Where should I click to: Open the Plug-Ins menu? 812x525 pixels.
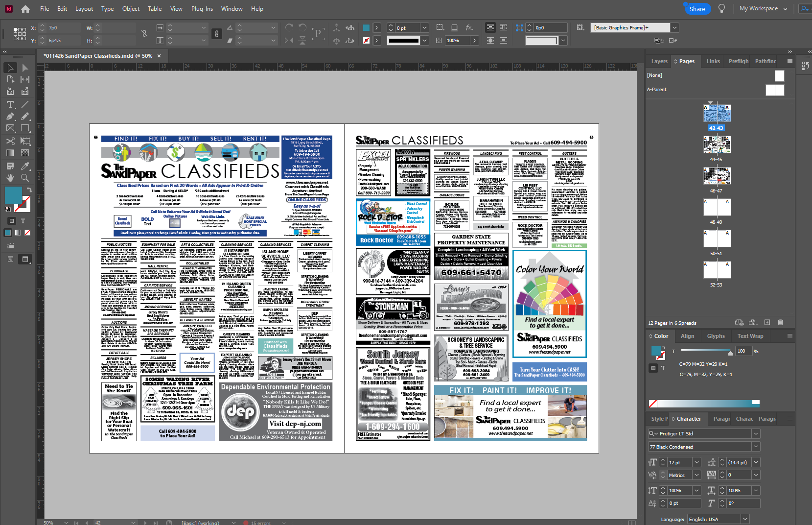pos(202,9)
